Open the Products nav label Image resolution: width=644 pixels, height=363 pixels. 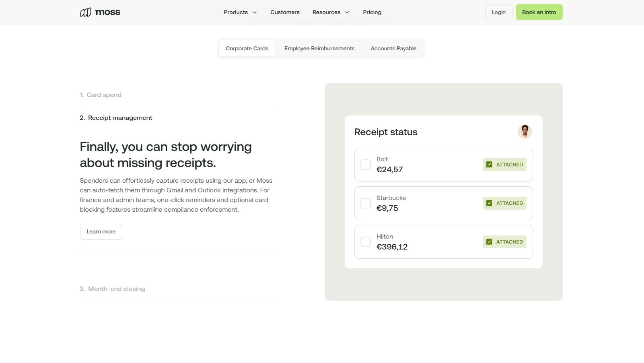click(x=236, y=12)
